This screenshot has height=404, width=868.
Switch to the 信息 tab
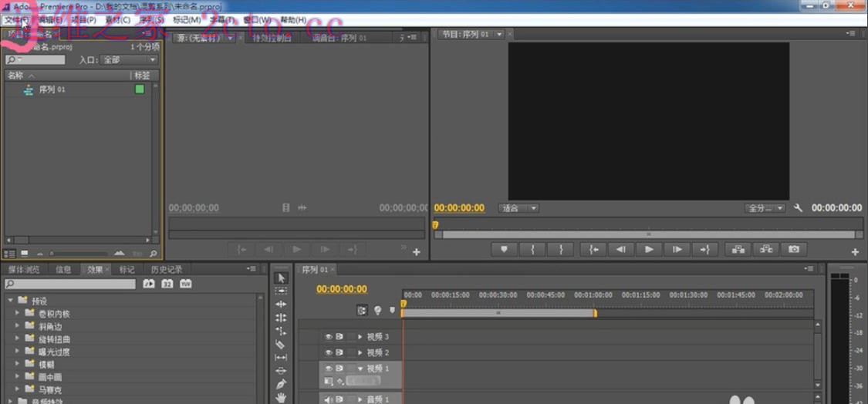click(x=64, y=270)
